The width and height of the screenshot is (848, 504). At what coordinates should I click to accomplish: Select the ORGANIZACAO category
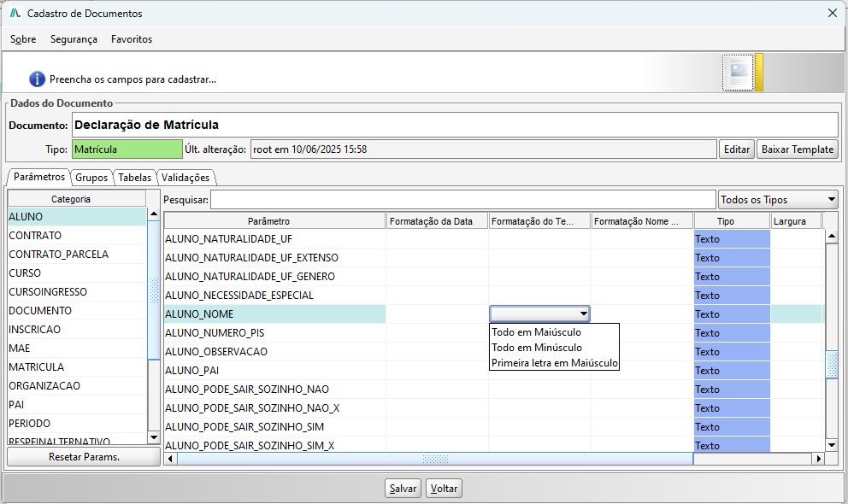(x=77, y=386)
